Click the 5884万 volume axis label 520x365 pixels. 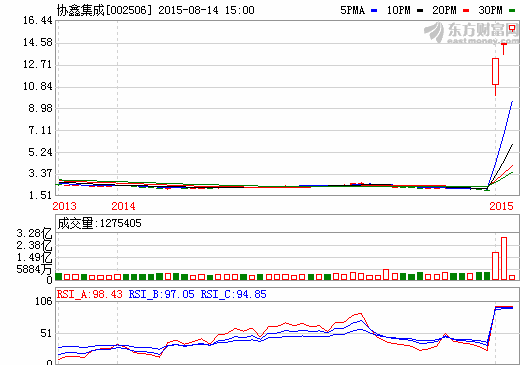click(x=35, y=269)
